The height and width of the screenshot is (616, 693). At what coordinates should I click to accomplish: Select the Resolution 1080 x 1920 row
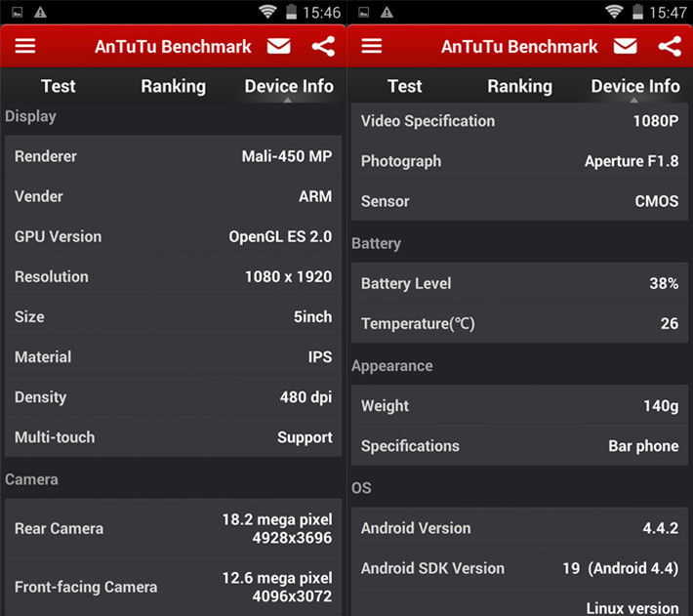click(173, 277)
